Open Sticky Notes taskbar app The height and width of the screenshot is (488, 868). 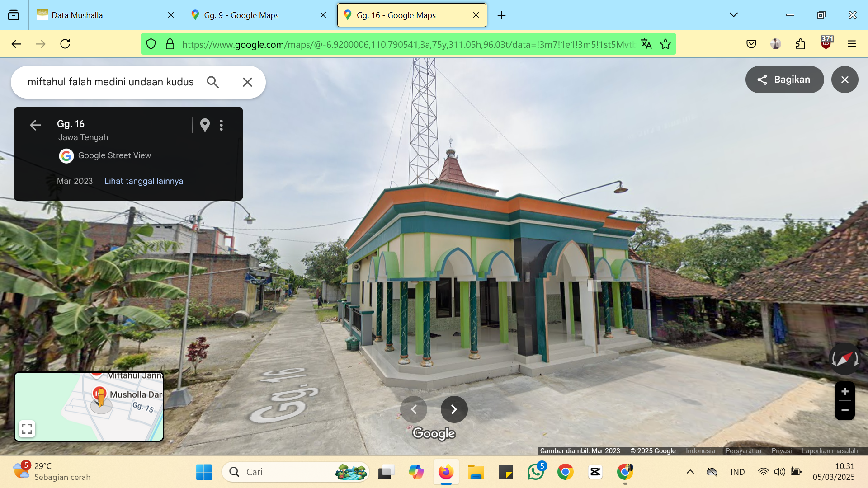point(506,472)
